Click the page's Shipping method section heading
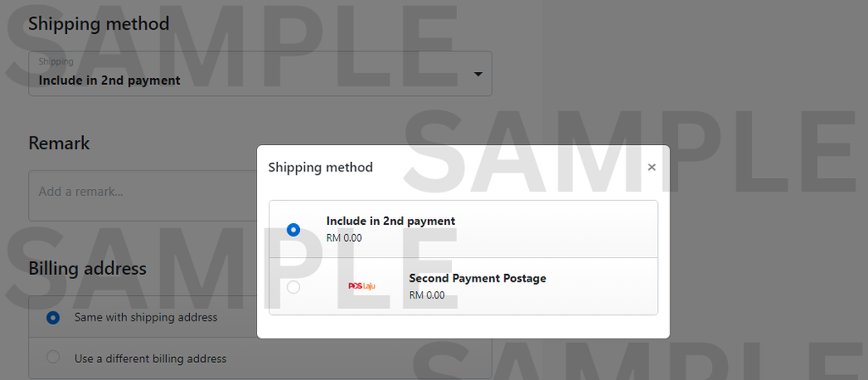The height and width of the screenshot is (380, 868). click(98, 24)
